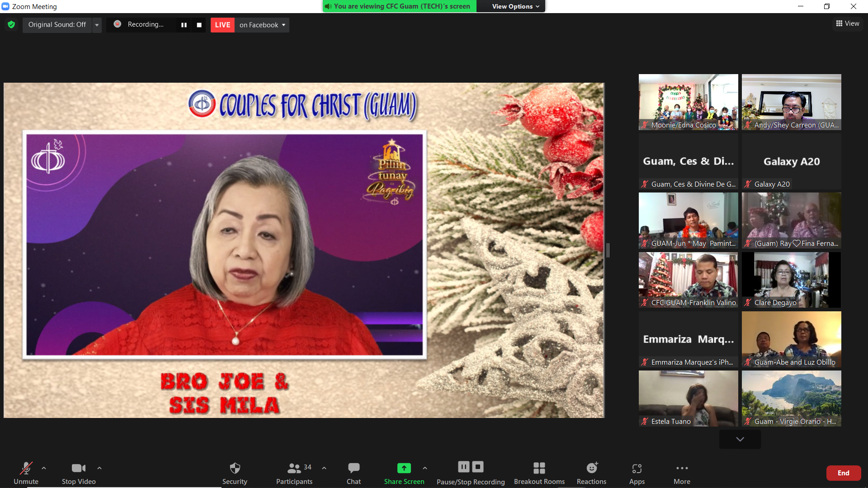Toggle Original Sound: Off button
This screenshot has width=868, height=488.
57,24
